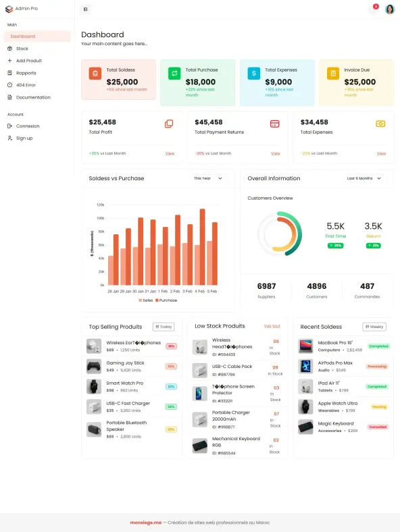Click the Total Purchase green refresh icon
Image resolution: width=400 pixels, height=532 pixels.
point(174,74)
